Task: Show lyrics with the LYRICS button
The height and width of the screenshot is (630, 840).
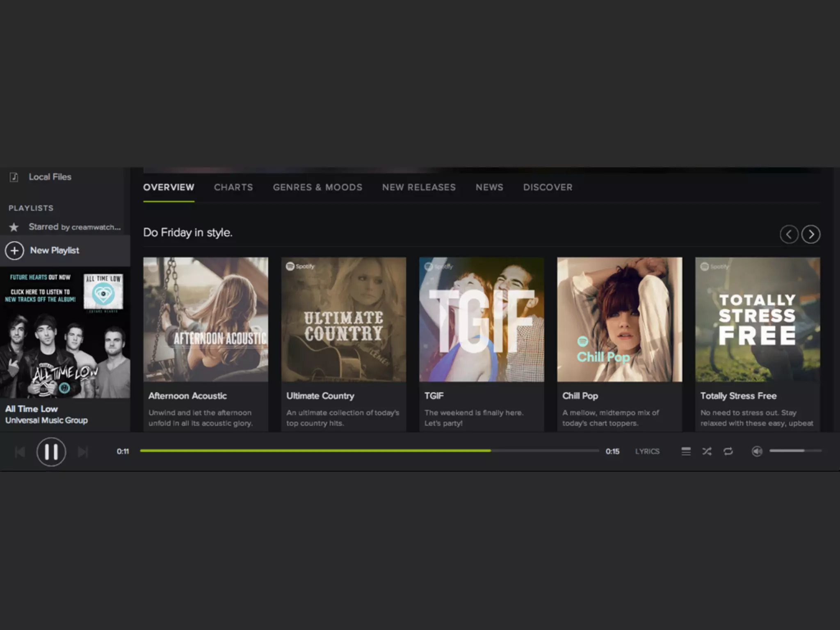Action: click(647, 451)
